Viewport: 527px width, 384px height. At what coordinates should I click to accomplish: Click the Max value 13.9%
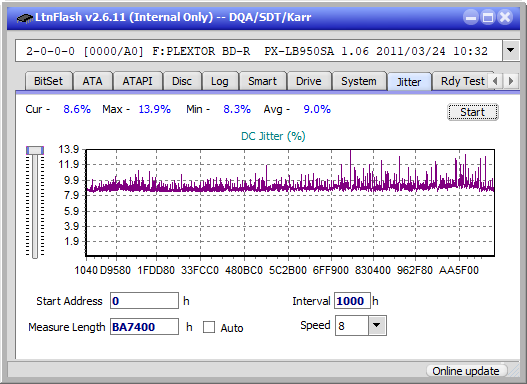155,109
